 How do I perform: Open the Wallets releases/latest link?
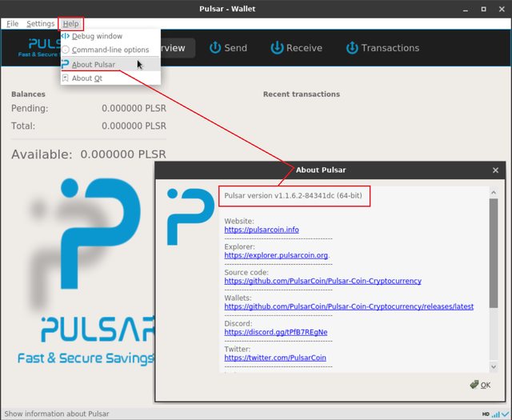pos(349,306)
